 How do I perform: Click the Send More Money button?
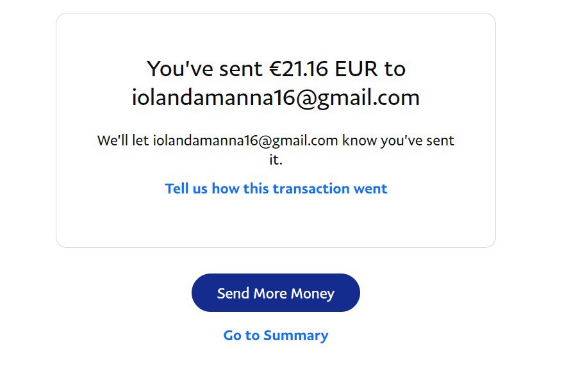point(276,293)
